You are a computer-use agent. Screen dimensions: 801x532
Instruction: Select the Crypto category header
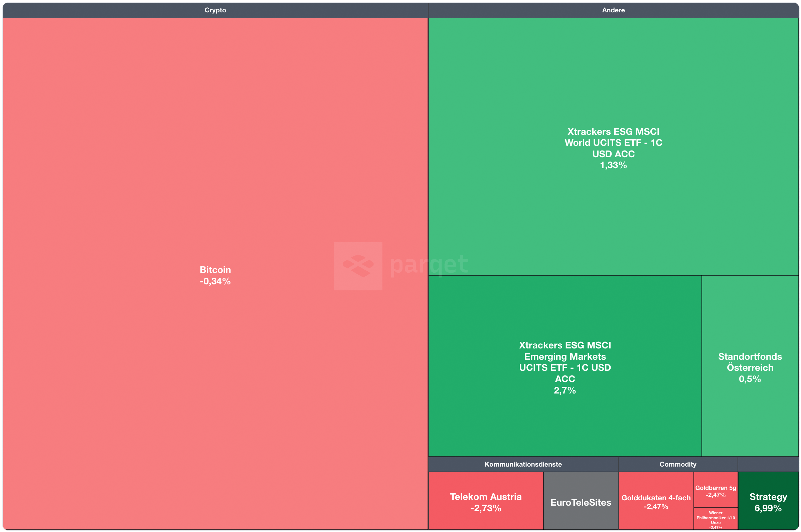pyautogui.click(x=215, y=10)
